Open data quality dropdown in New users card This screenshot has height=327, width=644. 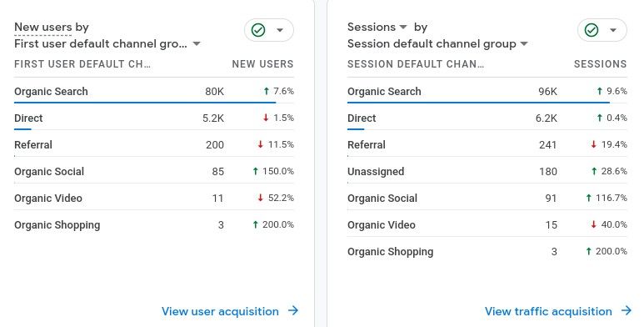click(x=280, y=30)
